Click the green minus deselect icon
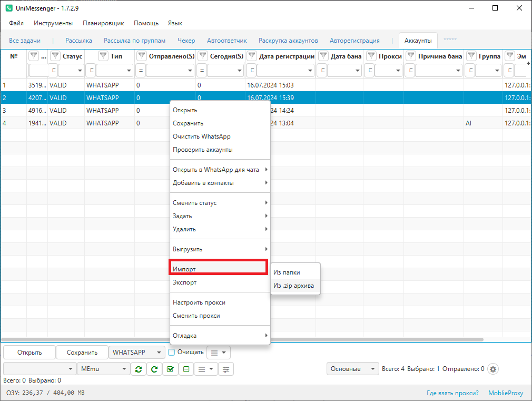The width and height of the screenshot is (532, 401). point(186,369)
